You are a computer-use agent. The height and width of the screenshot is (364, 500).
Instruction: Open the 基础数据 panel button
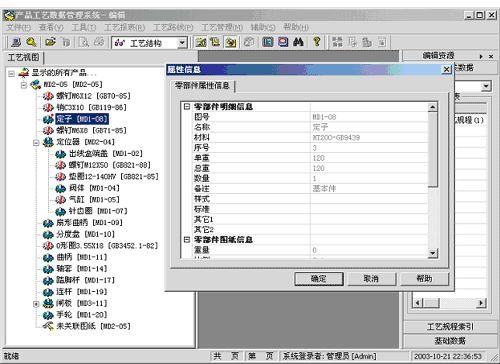(450, 341)
